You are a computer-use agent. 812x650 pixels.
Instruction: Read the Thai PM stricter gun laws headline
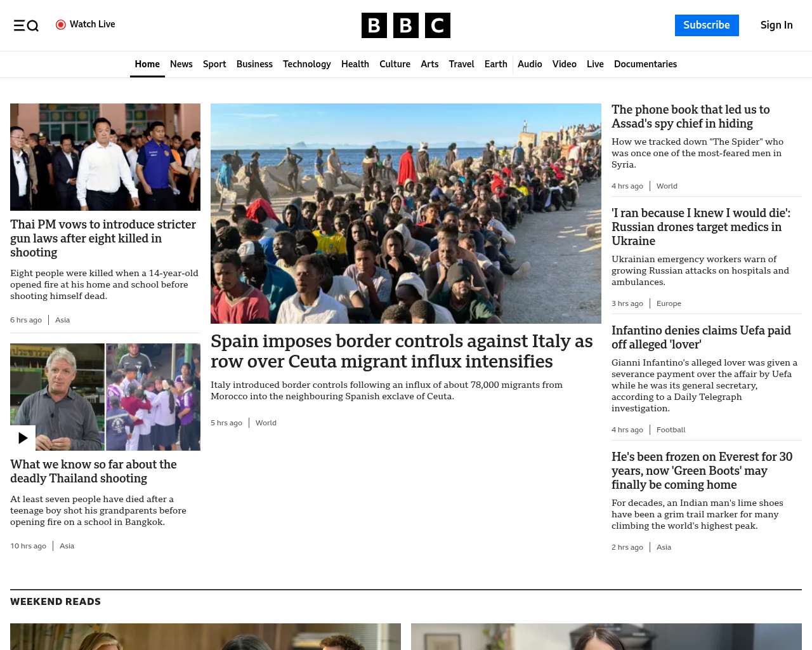(103, 238)
